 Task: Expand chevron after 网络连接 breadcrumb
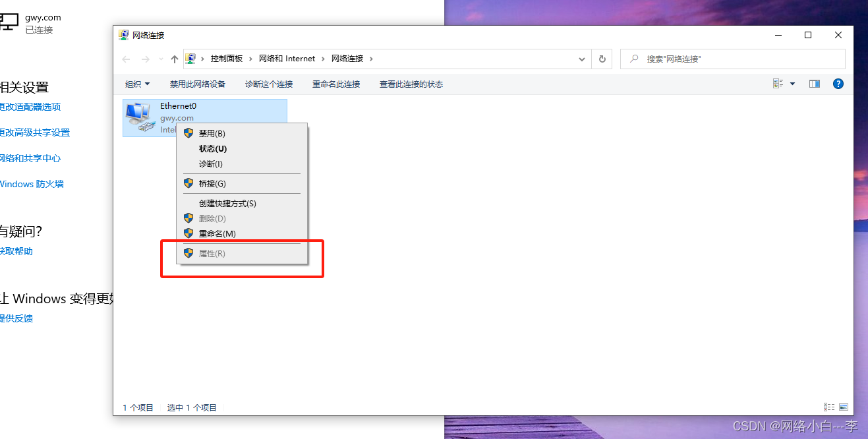(371, 59)
